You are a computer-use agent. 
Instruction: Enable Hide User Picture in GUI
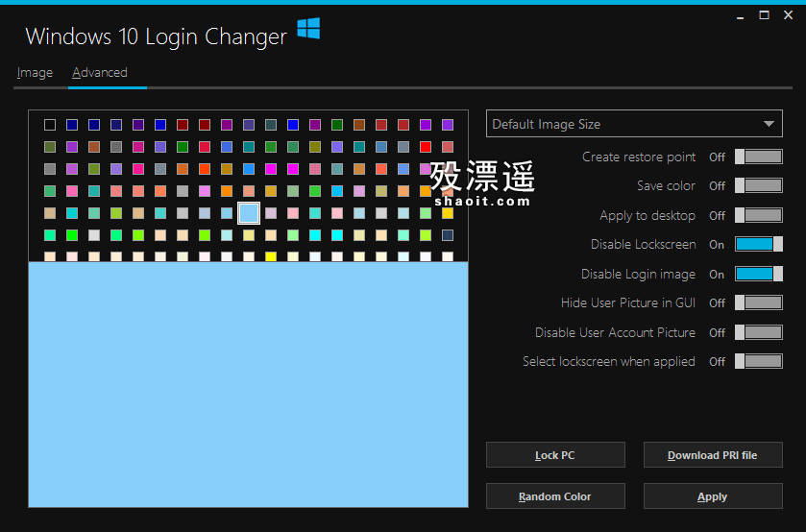[759, 302]
